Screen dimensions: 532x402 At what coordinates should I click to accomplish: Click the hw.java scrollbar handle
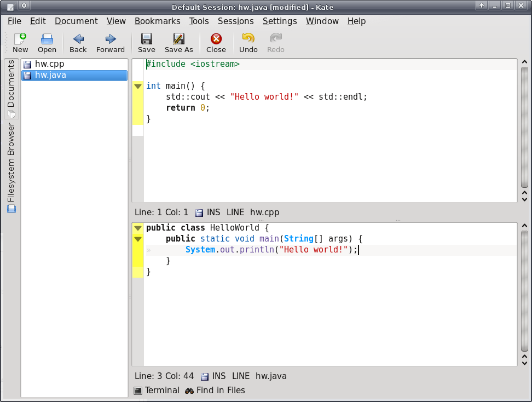tap(524, 291)
